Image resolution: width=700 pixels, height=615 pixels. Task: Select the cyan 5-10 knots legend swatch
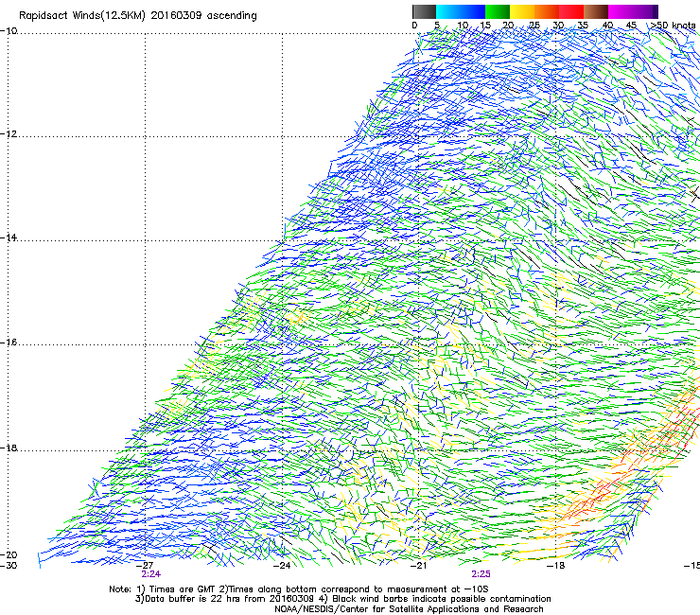(x=447, y=11)
